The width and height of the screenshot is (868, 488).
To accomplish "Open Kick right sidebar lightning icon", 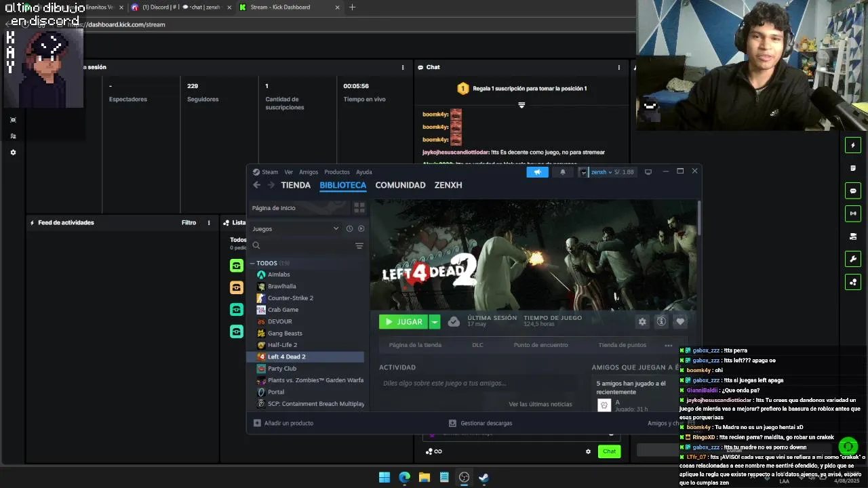I will pyautogui.click(x=853, y=145).
